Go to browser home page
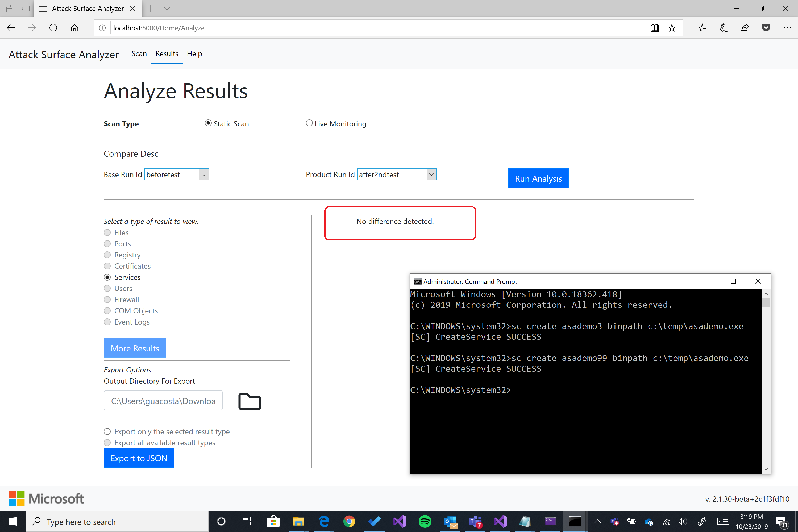798x532 pixels. (x=74, y=28)
